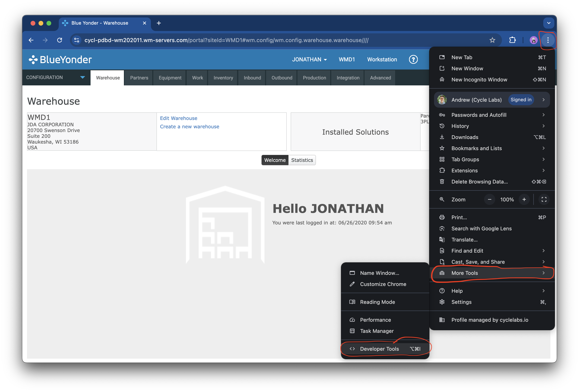Click Create a new warehouse

point(190,126)
